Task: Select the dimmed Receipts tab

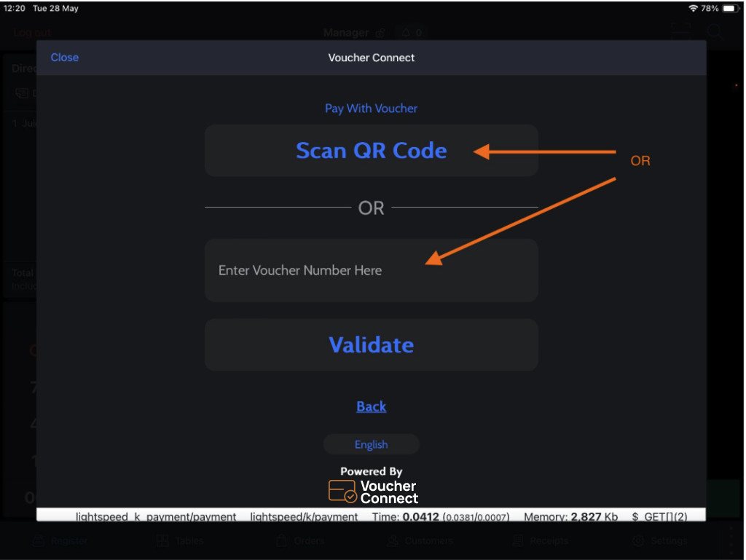Action: click(539, 541)
